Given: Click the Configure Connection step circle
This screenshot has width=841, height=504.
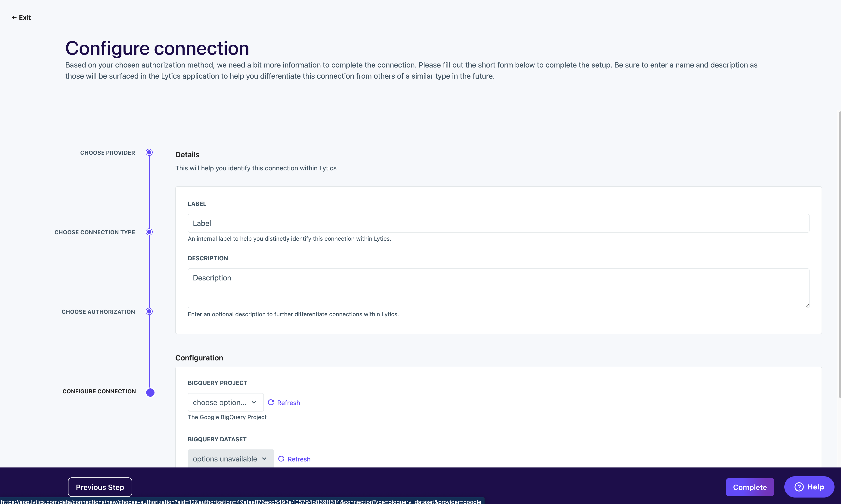Looking at the screenshot, I should (x=150, y=392).
